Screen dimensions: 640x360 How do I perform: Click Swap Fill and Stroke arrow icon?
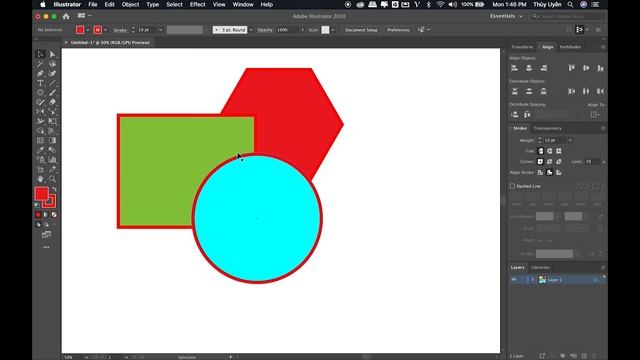[54, 189]
